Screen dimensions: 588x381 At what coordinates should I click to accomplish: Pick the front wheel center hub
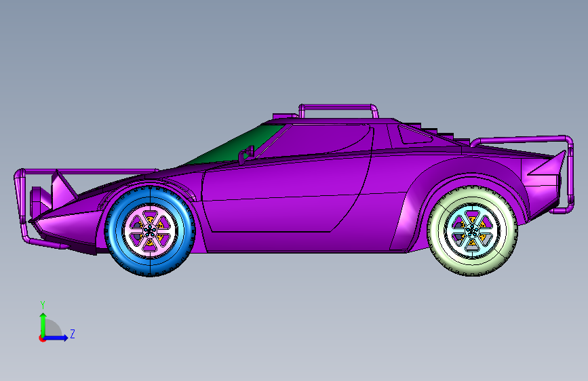[x=150, y=230]
